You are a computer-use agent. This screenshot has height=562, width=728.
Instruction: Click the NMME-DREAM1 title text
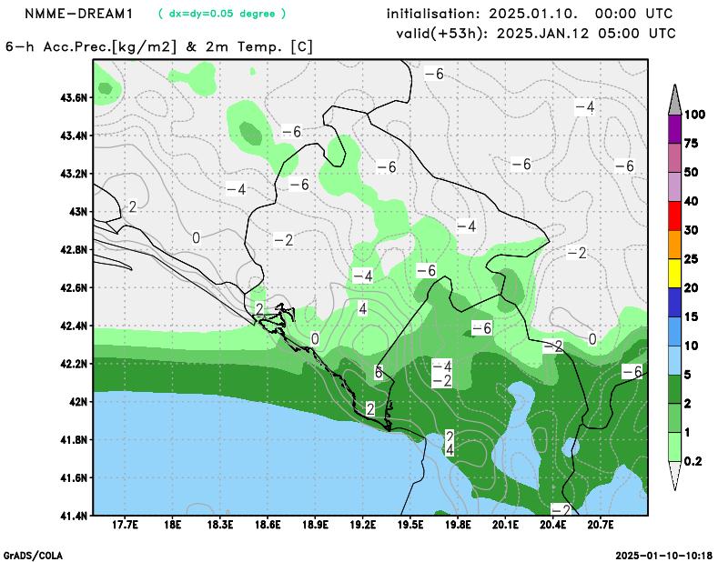click(x=79, y=14)
